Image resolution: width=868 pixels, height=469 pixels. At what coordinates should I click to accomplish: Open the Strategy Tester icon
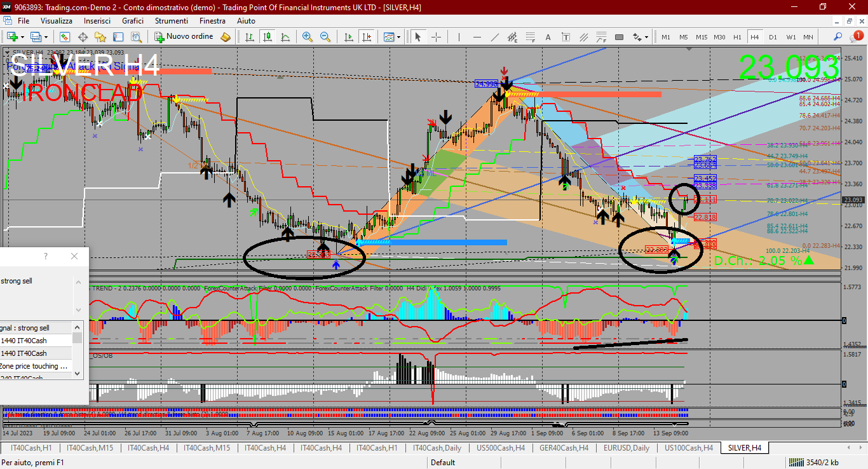tap(136, 37)
